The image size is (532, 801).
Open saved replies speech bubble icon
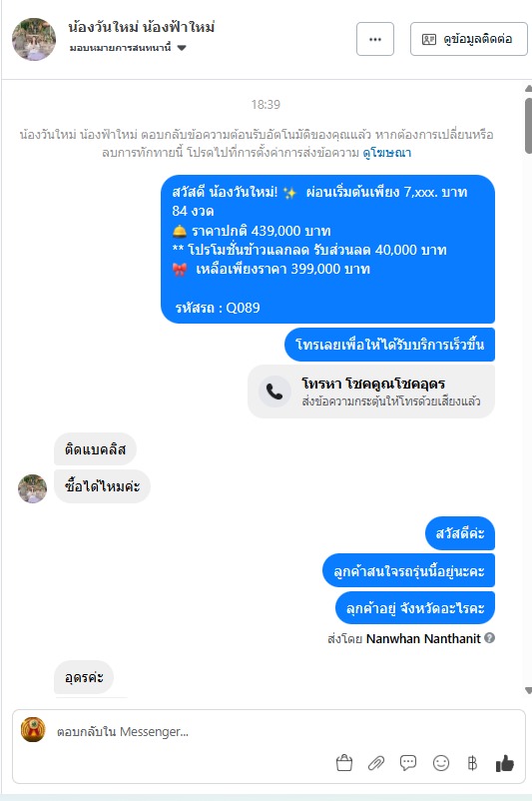click(x=408, y=763)
